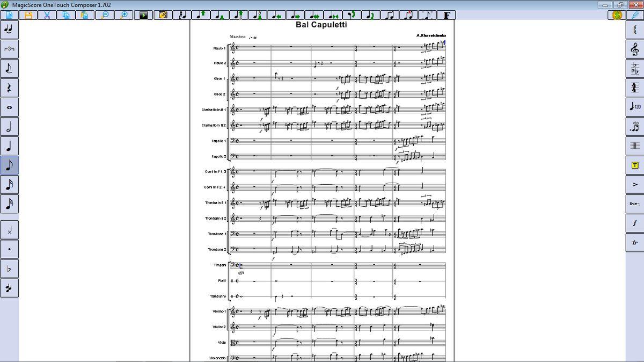
Task: Choose half note duration
Action: tap(9, 127)
